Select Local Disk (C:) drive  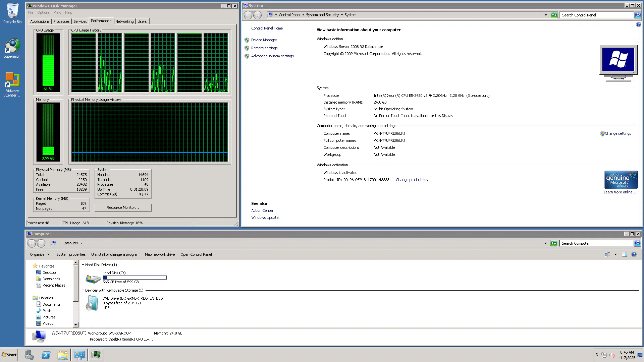pos(126,278)
